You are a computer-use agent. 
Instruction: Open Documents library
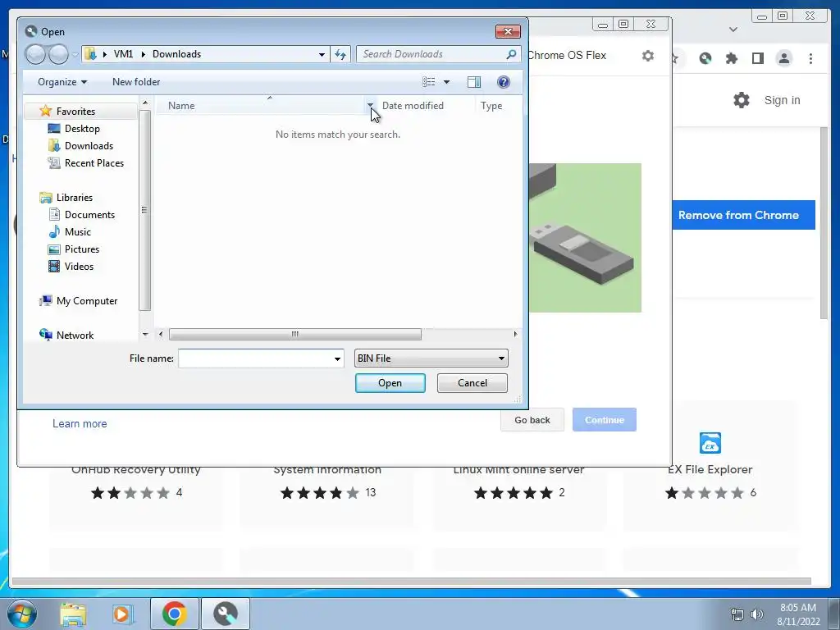coord(89,215)
